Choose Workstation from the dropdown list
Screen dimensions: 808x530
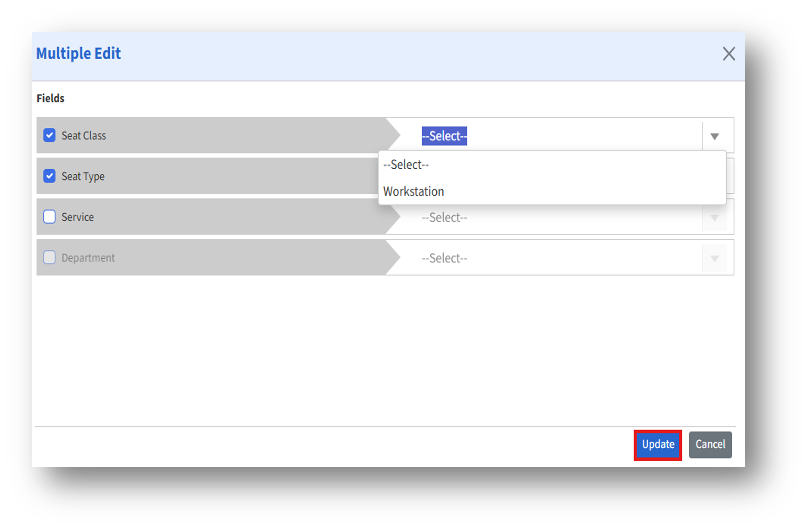pyautogui.click(x=414, y=191)
